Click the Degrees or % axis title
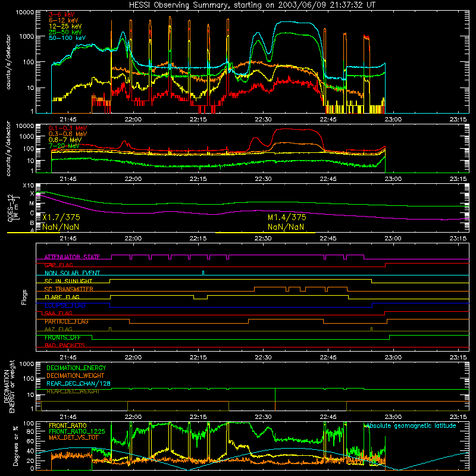This screenshot has height=476, width=476. coord(15,446)
